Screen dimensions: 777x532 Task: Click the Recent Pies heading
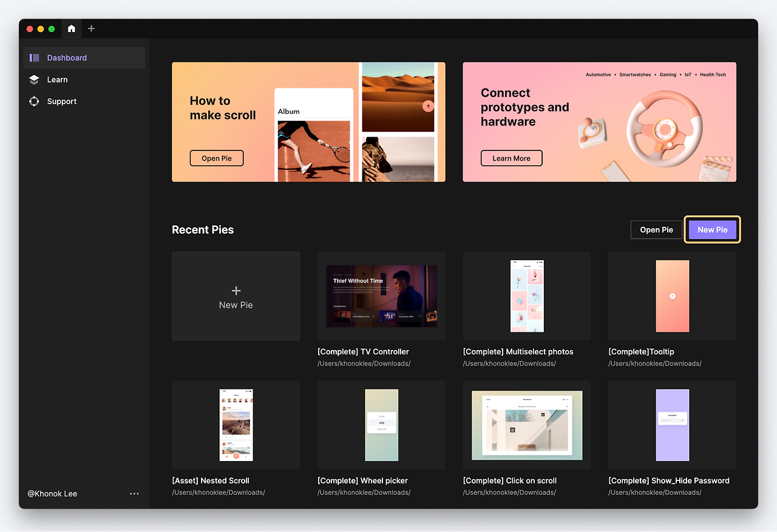[203, 230]
